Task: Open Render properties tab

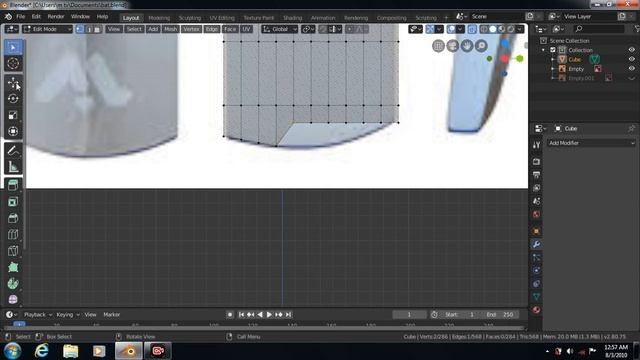Action: click(x=536, y=162)
